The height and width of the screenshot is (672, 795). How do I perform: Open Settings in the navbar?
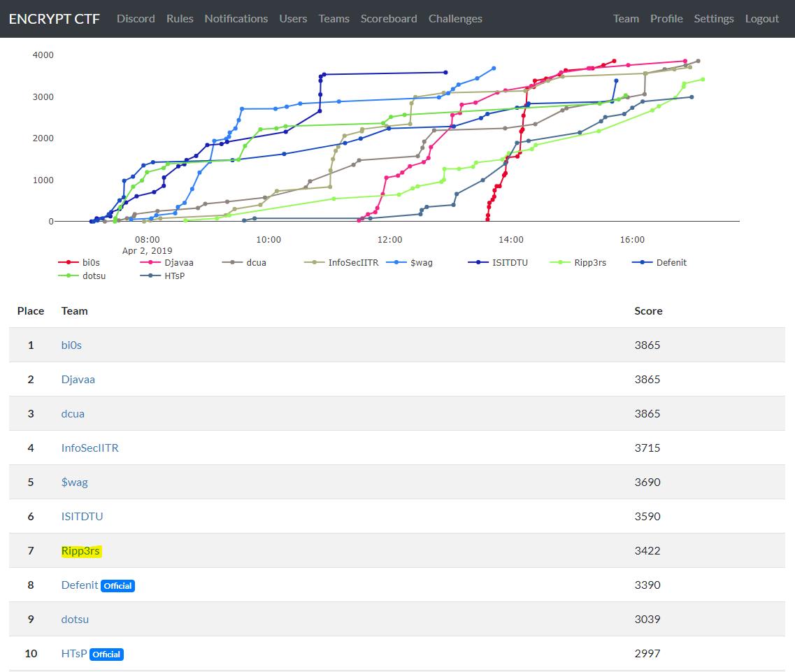point(714,19)
